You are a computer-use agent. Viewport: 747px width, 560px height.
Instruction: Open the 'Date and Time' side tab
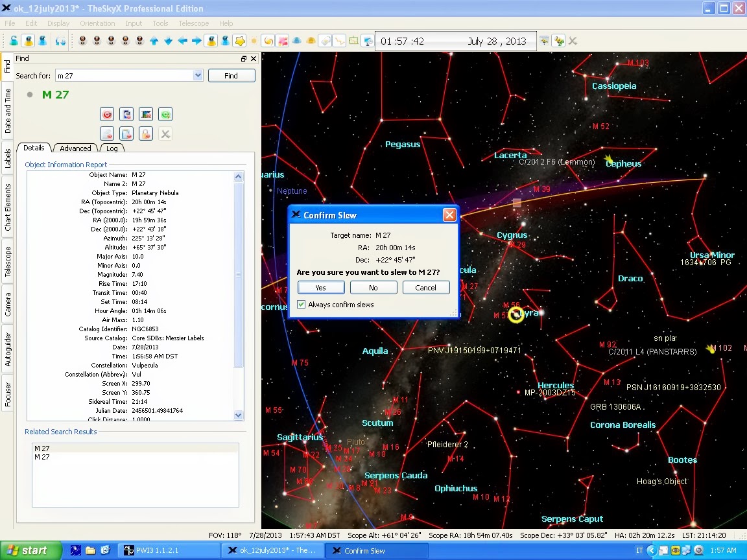tap(8, 110)
